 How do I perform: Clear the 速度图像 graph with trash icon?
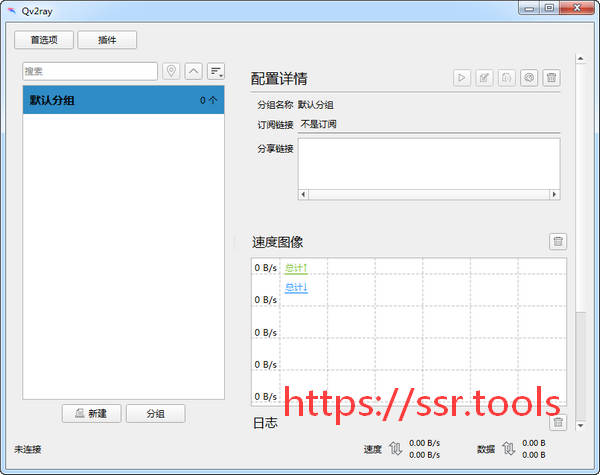[x=558, y=241]
